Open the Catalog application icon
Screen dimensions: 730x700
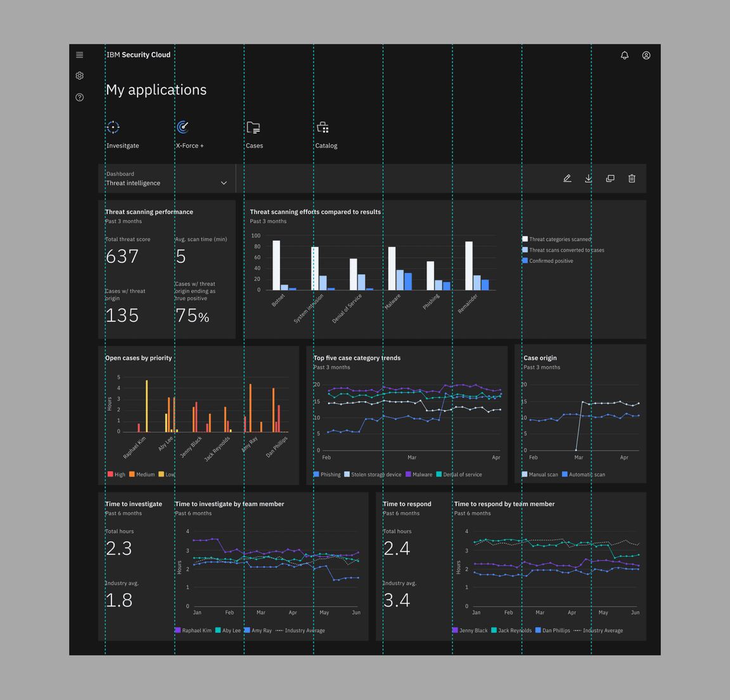pyautogui.click(x=323, y=127)
